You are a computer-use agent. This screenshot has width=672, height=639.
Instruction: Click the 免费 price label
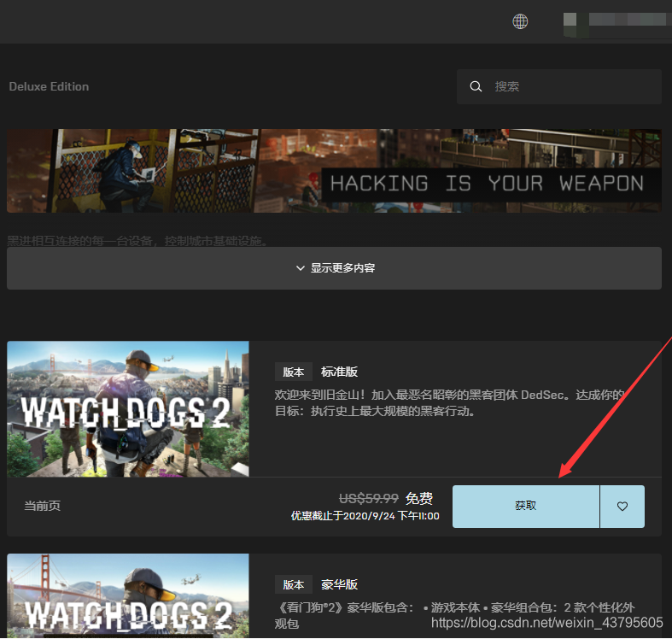[418, 498]
